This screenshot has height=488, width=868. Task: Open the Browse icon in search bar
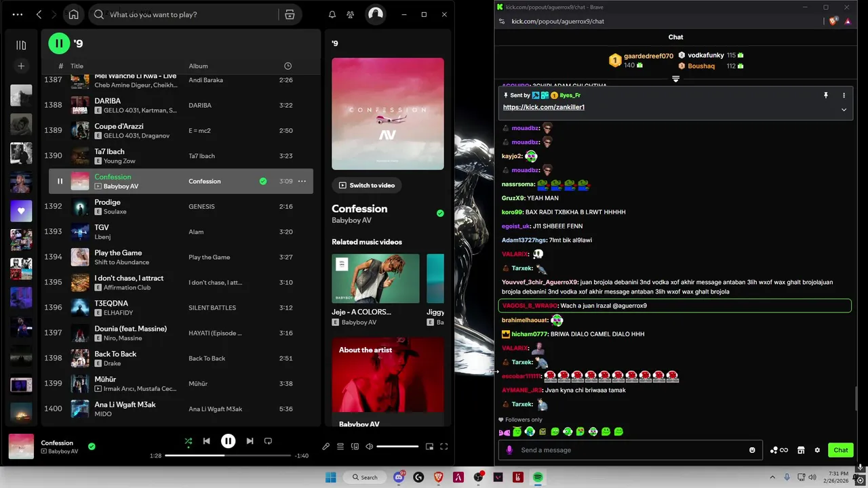tap(290, 14)
